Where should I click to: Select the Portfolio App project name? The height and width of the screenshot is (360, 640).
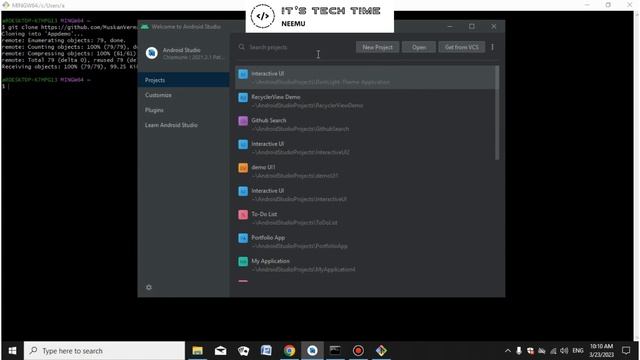point(268,238)
